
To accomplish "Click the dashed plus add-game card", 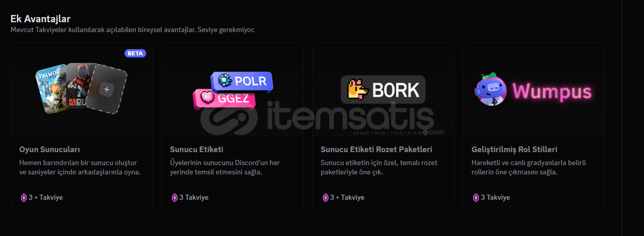I will coord(106,90).
